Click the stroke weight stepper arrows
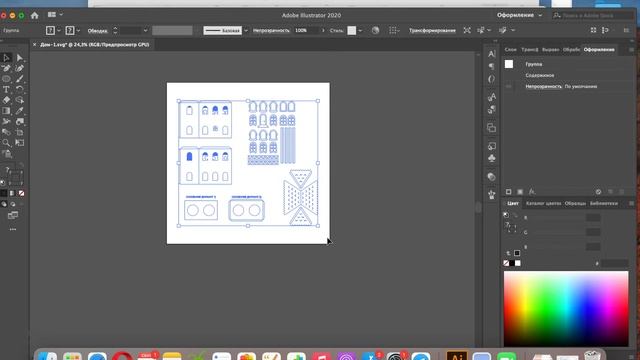 (x=115, y=31)
